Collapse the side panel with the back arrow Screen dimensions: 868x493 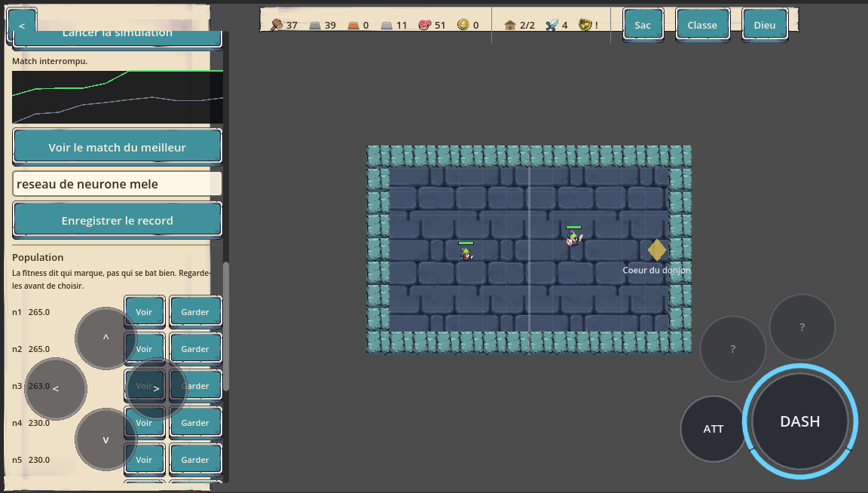[22, 26]
